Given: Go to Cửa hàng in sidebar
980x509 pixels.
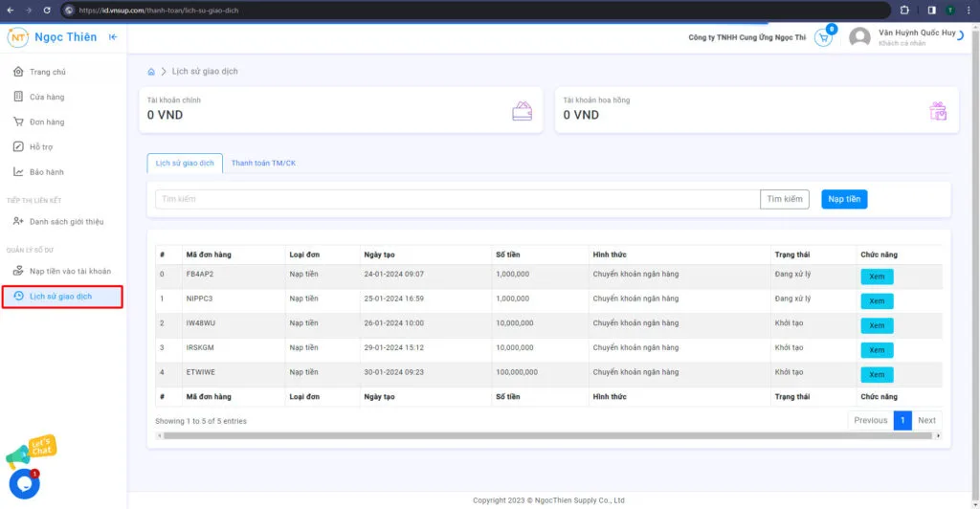Looking at the screenshot, I should [47, 97].
